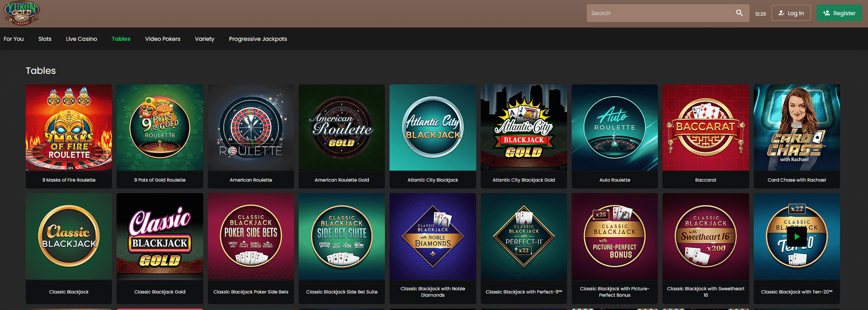Click the 'Auto Roulette' caption text
The image size is (868, 310).
point(615,180)
